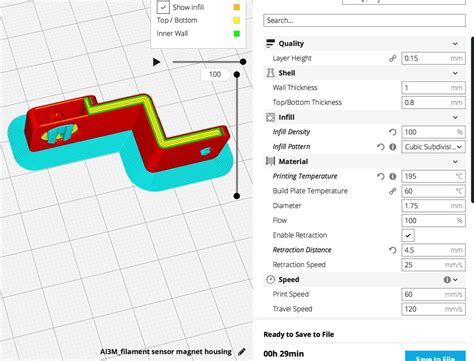Click the Shell category icon

pyautogui.click(x=270, y=73)
